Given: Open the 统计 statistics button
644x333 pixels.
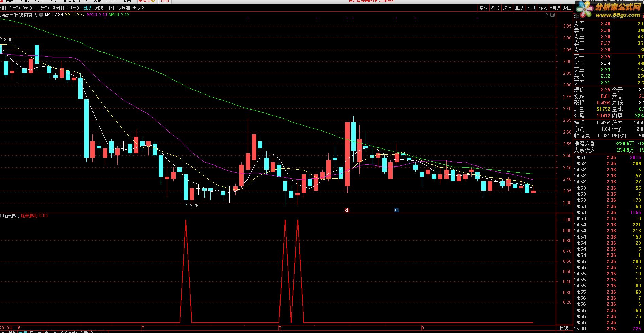Looking at the screenshot, I should click(x=507, y=8).
